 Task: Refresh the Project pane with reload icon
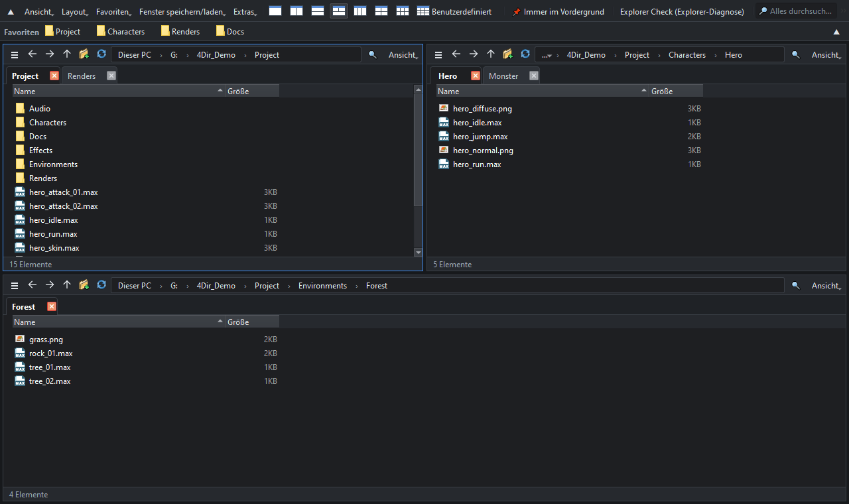(101, 54)
